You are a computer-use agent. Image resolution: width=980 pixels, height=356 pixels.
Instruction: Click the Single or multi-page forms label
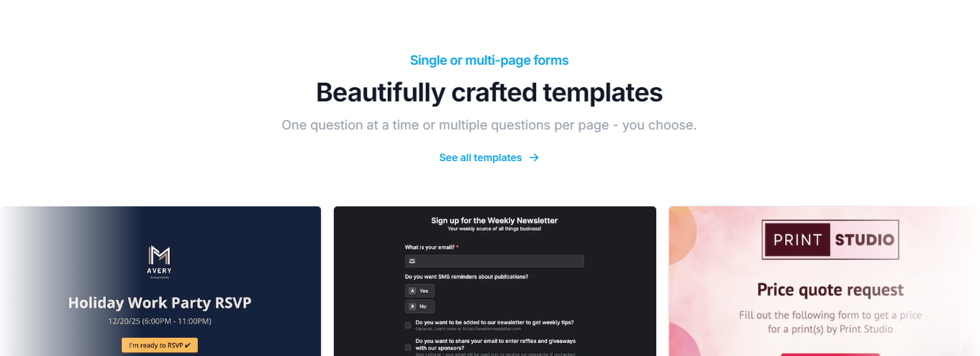coord(489,60)
